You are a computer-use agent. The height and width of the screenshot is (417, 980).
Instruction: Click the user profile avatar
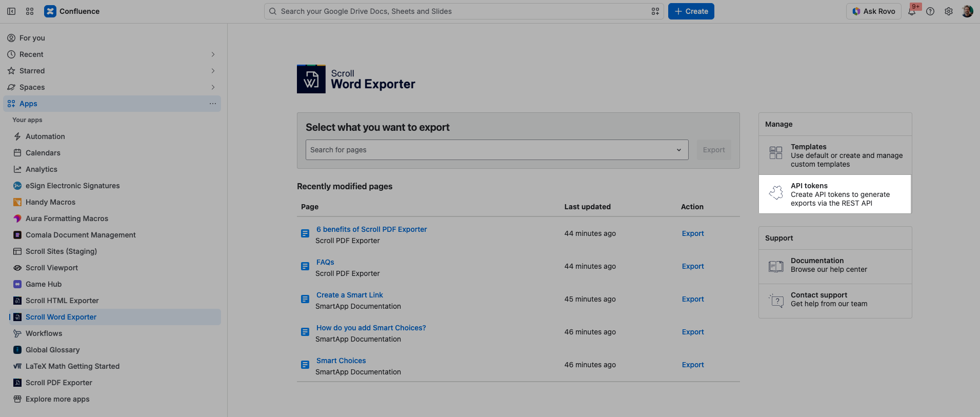[x=967, y=11]
